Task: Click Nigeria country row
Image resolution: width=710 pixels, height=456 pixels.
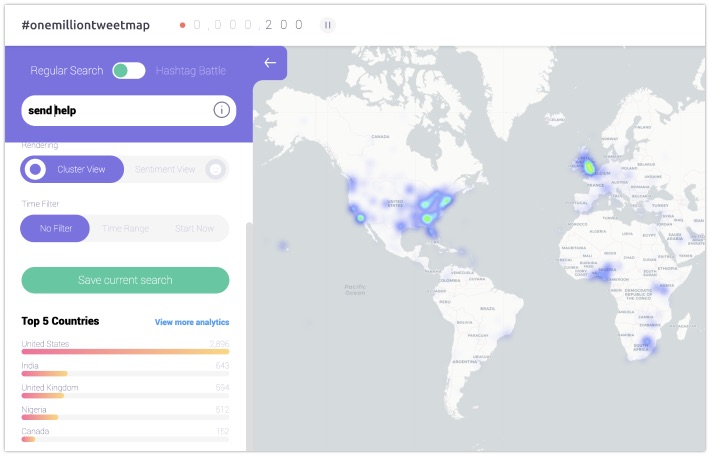Action: [125, 413]
